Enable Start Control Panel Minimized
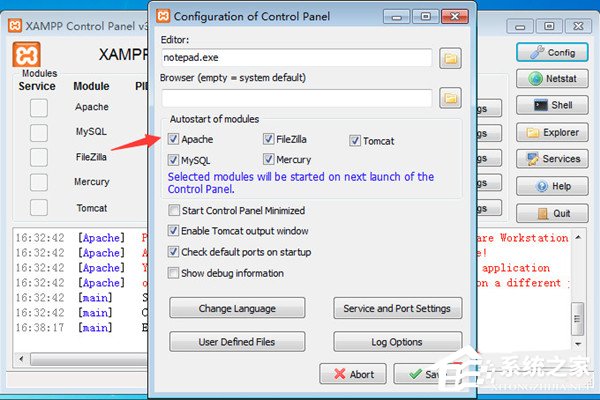 173,210
